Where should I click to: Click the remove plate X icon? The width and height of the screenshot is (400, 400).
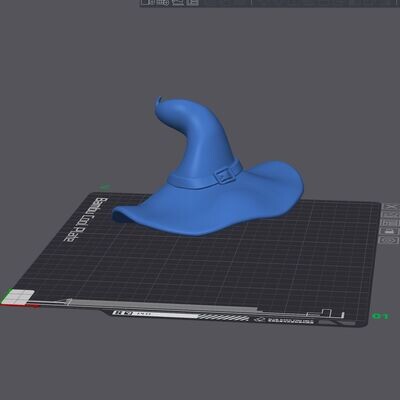(x=390, y=207)
